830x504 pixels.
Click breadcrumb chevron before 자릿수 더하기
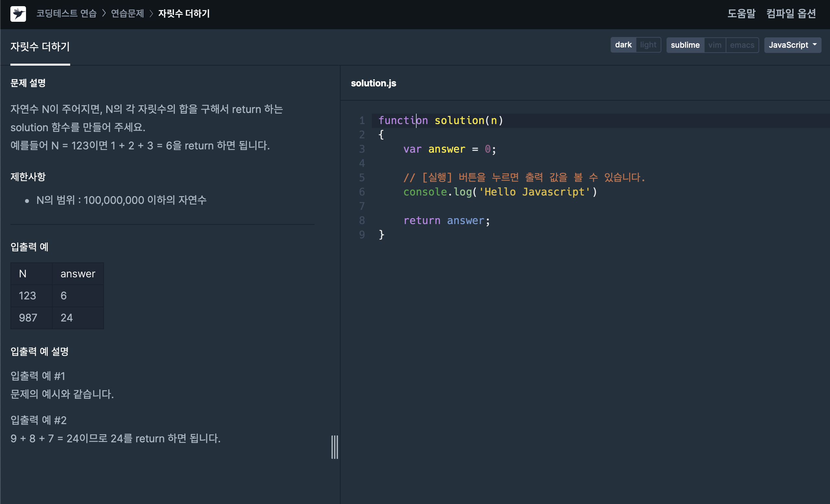point(151,13)
